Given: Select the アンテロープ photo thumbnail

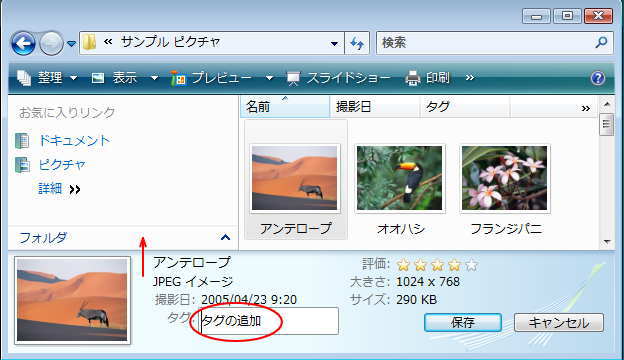Looking at the screenshot, I should point(294,178).
